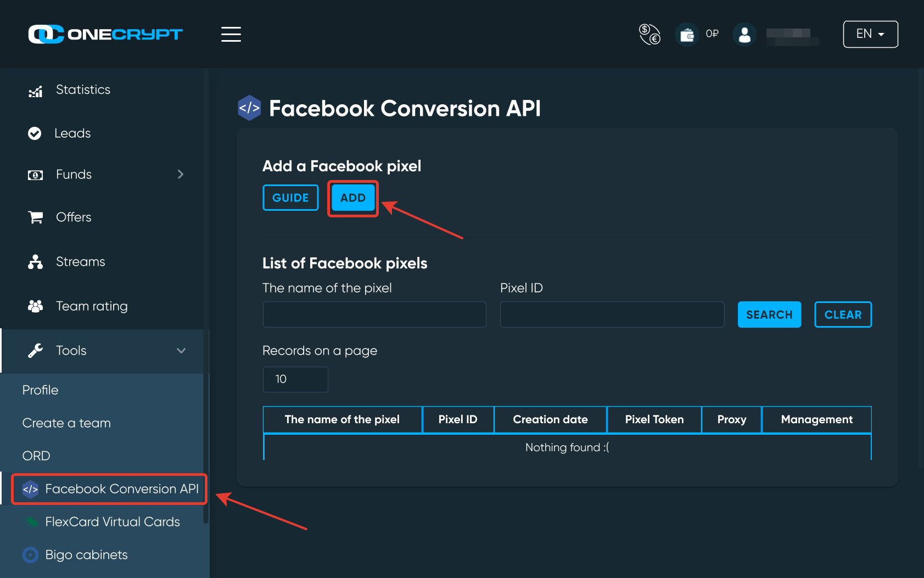Open Team rating menu item

(x=92, y=306)
